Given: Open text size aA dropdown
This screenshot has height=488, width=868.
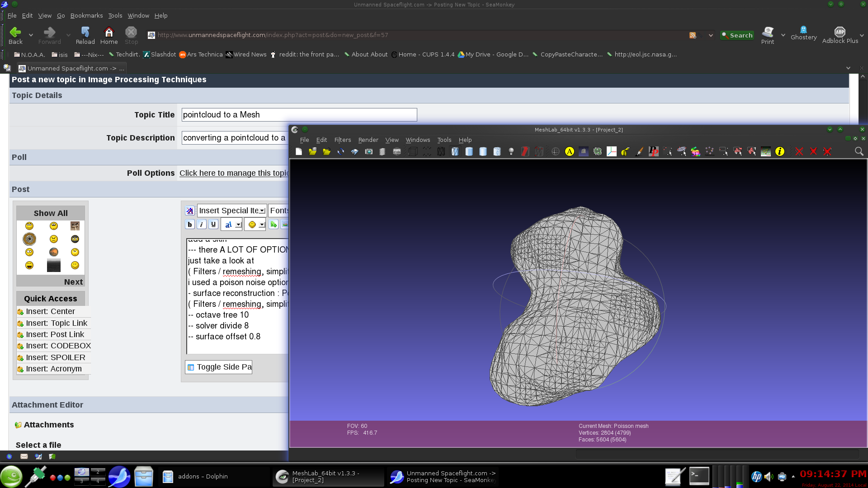Looking at the screenshot, I should click(x=231, y=225).
